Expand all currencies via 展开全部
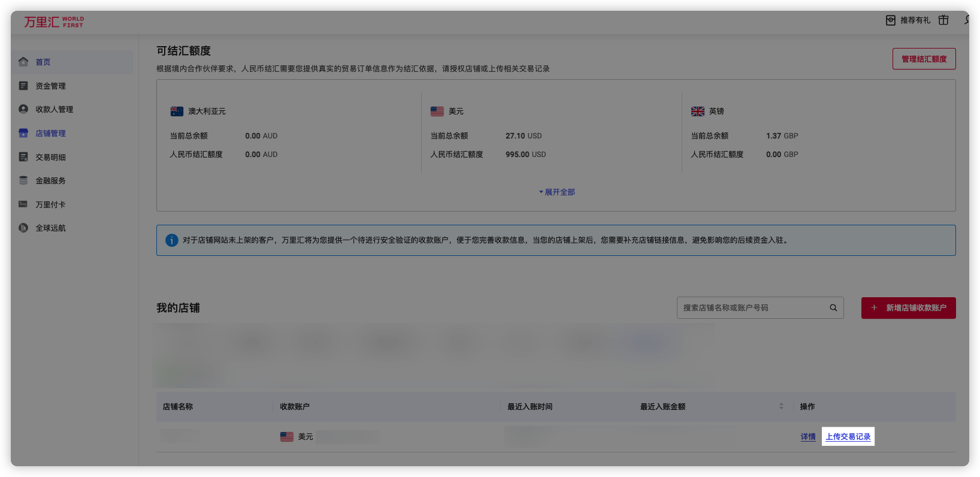Image resolution: width=980 pixels, height=477 pixels. (x=557, y=192)
